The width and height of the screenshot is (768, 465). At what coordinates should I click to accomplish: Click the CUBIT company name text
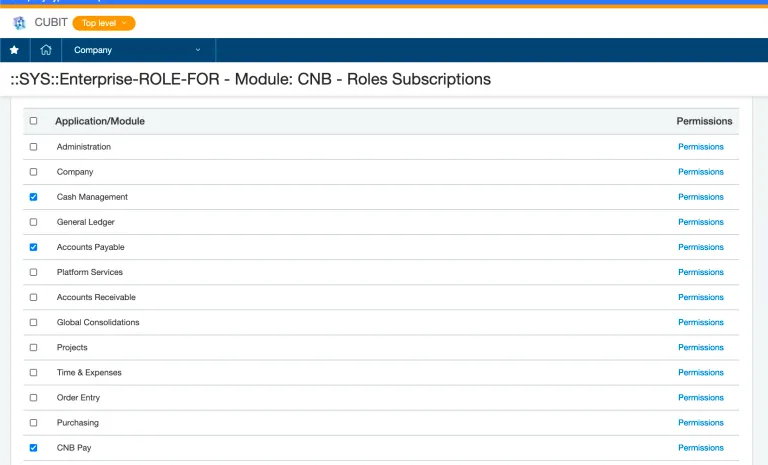pyautogui.click(x=50, y=23)
